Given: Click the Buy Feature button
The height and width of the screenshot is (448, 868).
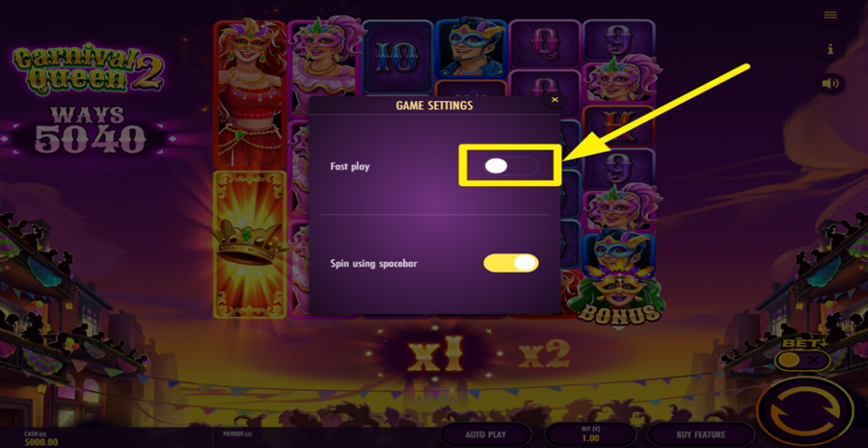Looking at the screenshot, I should pyautogui.click(x=701, y=435).
